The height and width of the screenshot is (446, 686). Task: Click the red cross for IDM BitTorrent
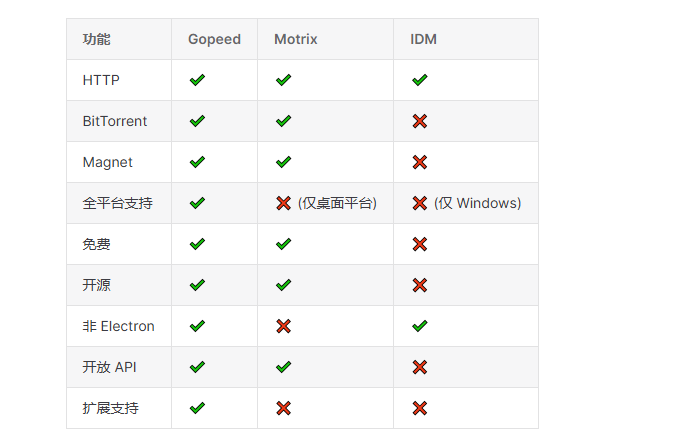point(420,121)
